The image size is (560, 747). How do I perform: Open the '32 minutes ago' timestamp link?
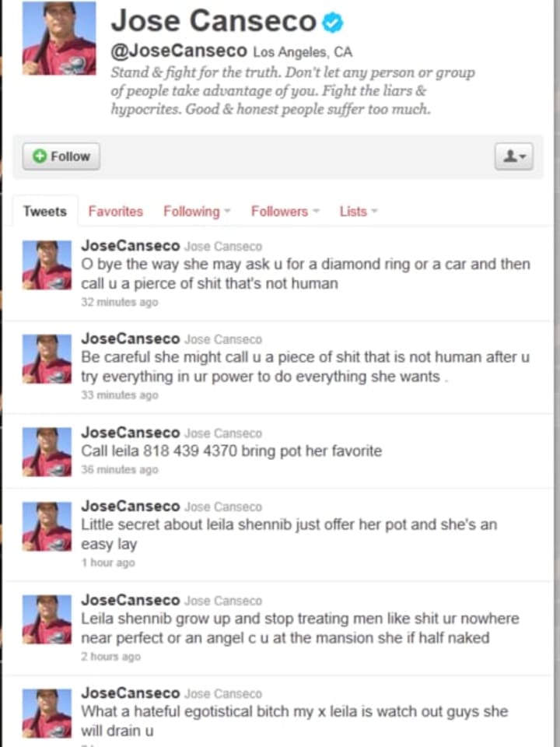[x=120, y=302]
